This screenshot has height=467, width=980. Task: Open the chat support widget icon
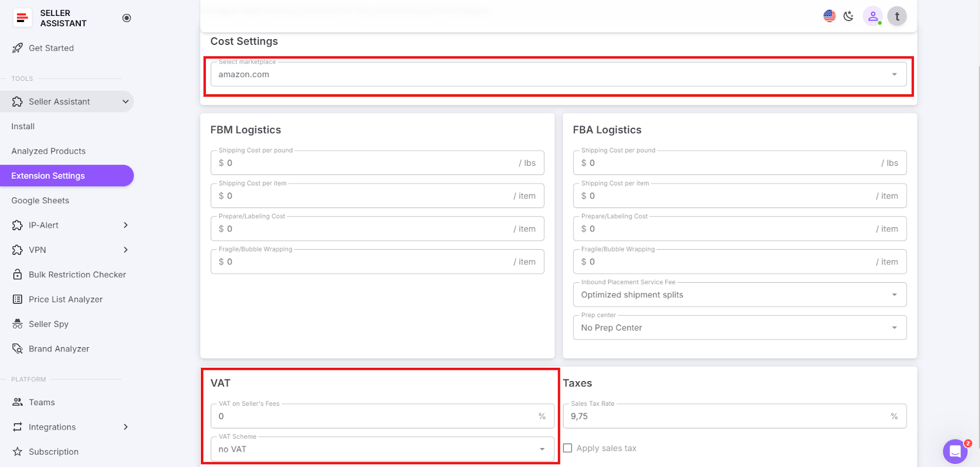tap(955, 452)
